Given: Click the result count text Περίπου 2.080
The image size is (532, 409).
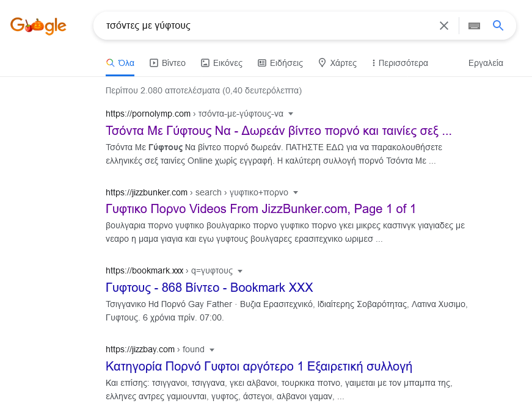Looking at the screenshot, I should click(x=203, y=90).
